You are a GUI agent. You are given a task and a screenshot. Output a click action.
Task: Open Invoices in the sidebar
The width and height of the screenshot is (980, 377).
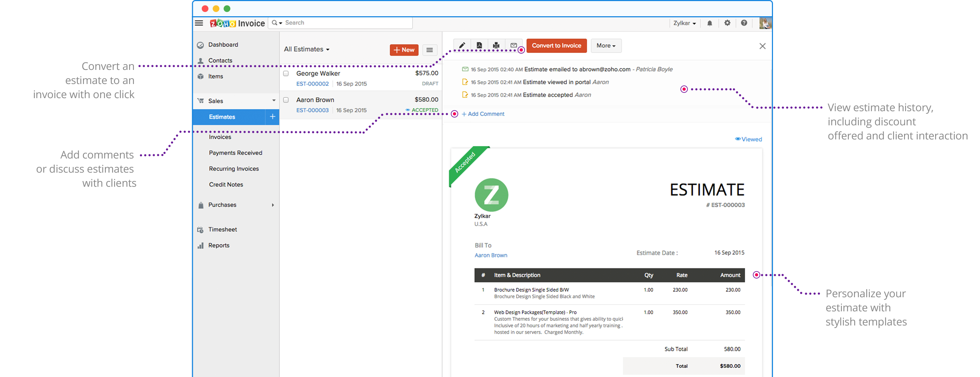pos(220,137)
